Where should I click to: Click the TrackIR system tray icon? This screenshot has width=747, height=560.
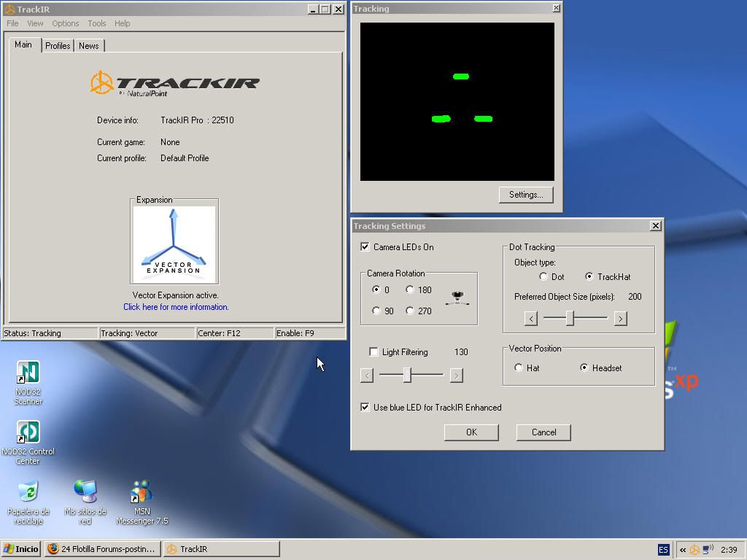click(x=695, y=550)
